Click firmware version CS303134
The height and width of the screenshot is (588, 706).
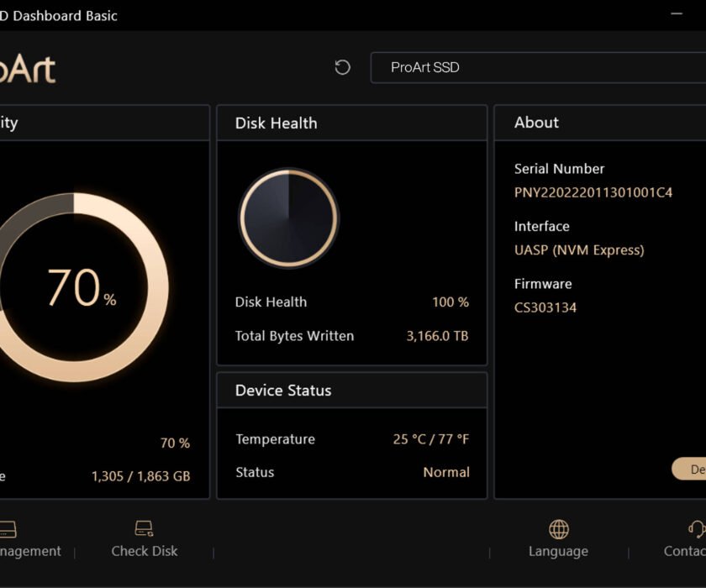pyautogui.click(x=545, y=307)
